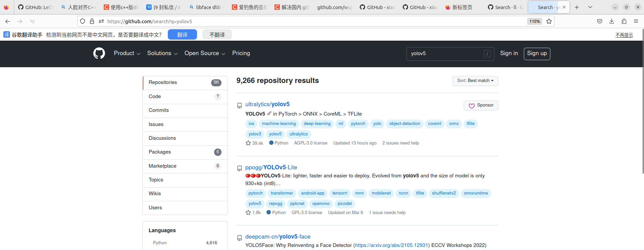Click the browser URL address bar
644x250 pixels.
point(315,21)
